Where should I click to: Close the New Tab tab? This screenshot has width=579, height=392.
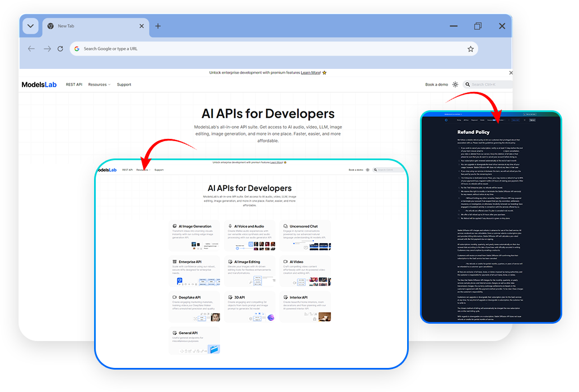[x=142, y=26]
